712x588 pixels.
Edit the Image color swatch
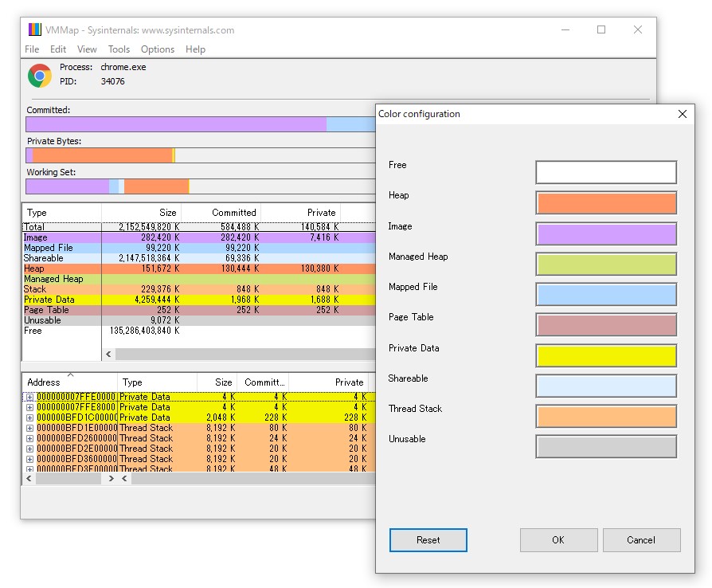pos(605,233)
